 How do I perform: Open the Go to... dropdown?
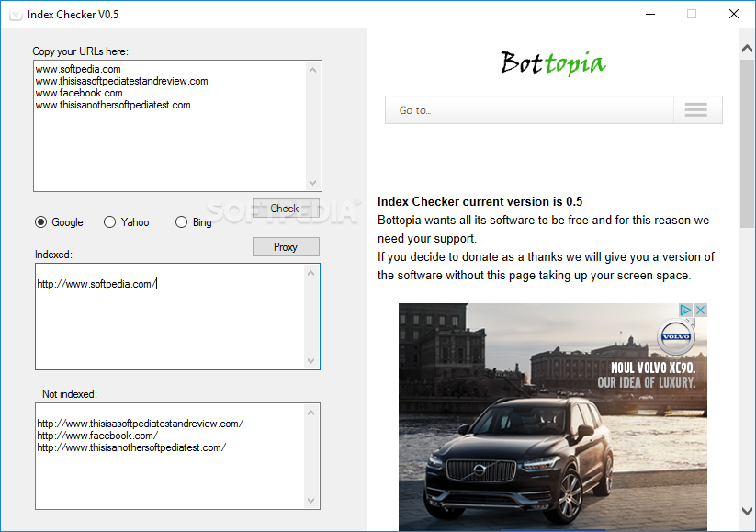(554, 110)
